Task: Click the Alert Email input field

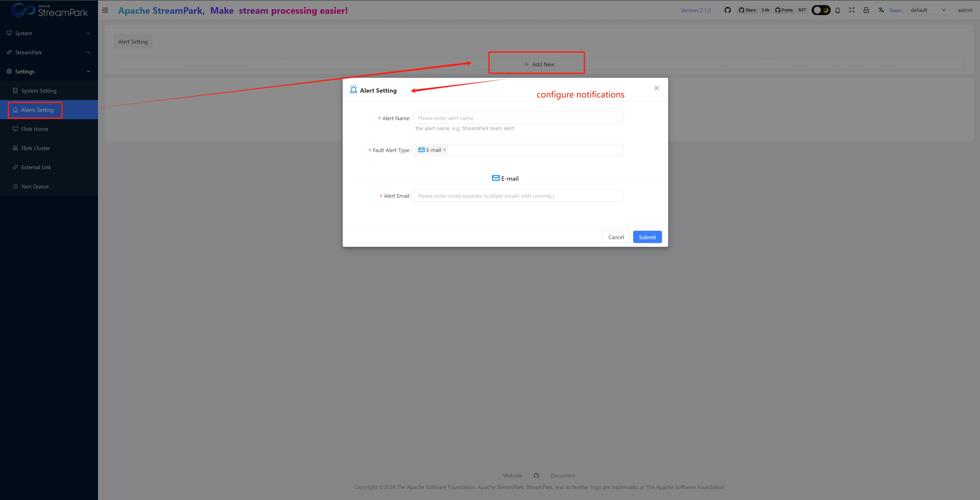Action: click(518, 196)
